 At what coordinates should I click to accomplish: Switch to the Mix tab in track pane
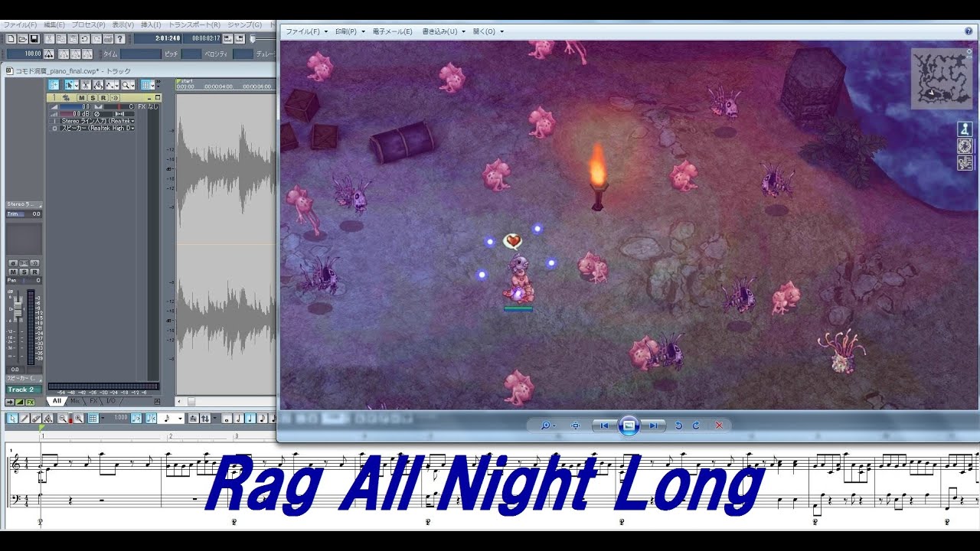tap(75, 401)
